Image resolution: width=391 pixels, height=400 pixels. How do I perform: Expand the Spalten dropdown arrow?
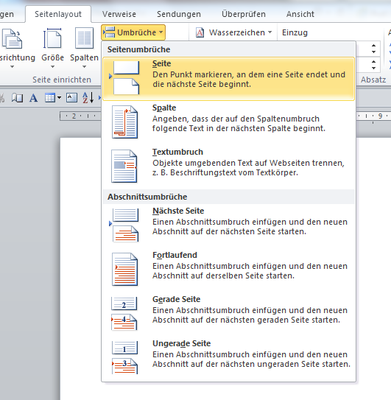click(x=84, y=67)
